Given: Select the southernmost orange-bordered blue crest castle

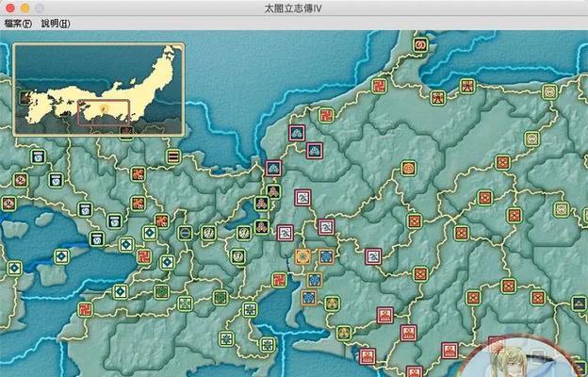Looking at the screenshot, I should click(x=309, y=298).
